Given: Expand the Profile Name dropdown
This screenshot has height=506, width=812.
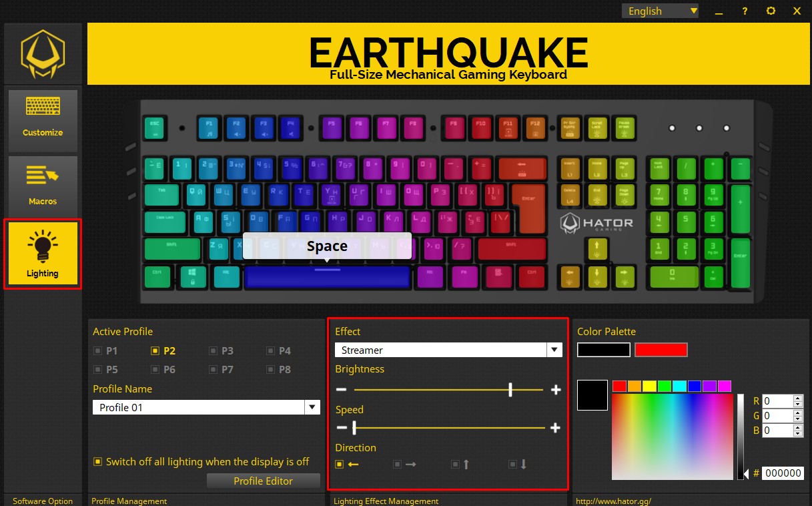Looking at the screenshot, I should tap(313, 407).
